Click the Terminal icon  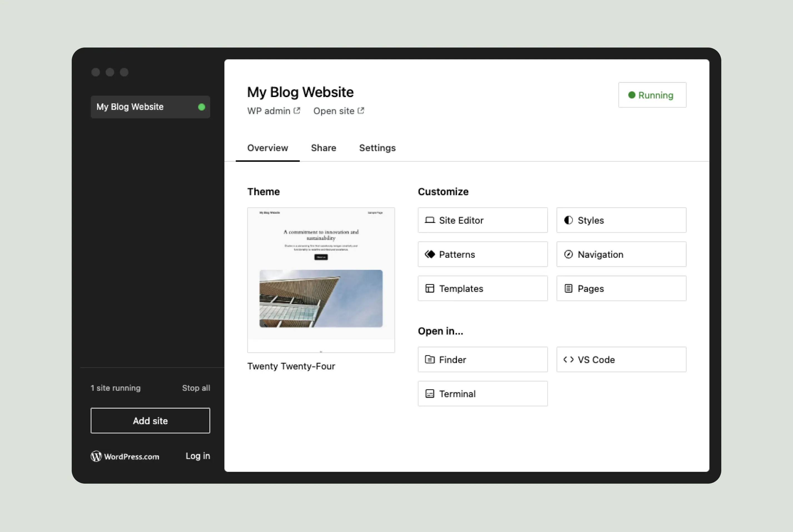430,394
